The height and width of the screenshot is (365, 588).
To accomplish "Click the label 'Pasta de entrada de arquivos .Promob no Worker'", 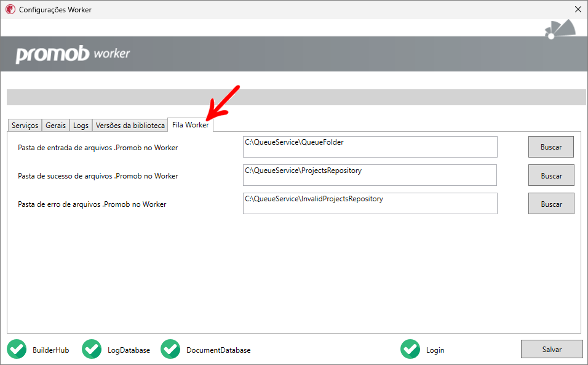I will point(98,148).
